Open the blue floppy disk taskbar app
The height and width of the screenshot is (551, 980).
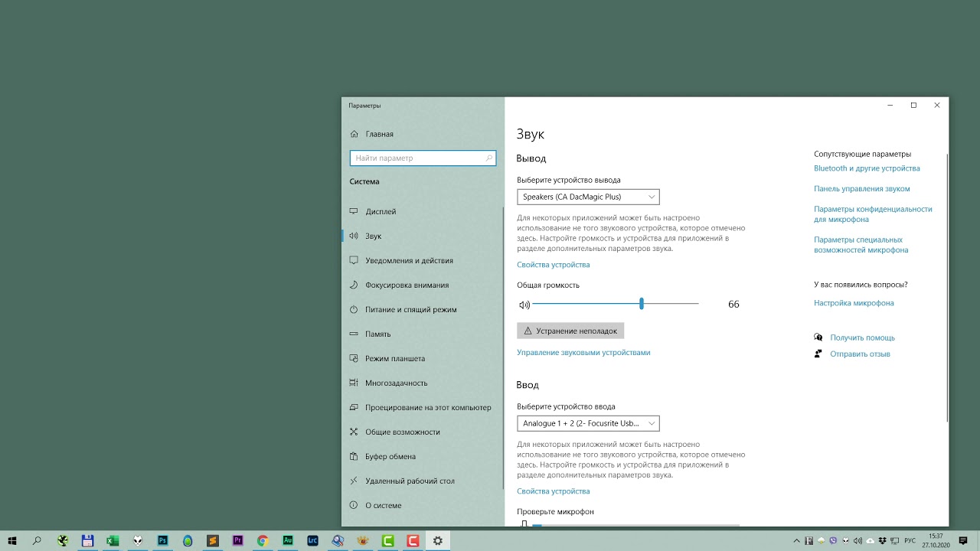[x=87, y=540]
